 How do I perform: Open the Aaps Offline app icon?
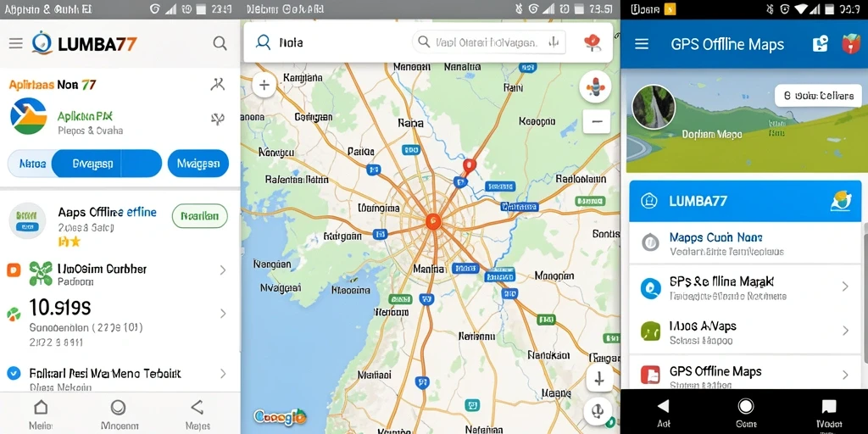point(27,220)
